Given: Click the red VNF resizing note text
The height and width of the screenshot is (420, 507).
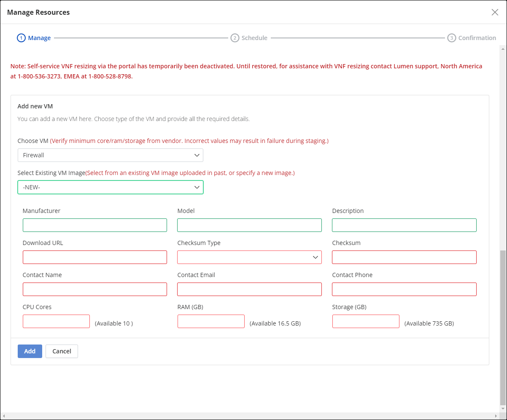Looking at the screenshot, I should pos(246,72).
